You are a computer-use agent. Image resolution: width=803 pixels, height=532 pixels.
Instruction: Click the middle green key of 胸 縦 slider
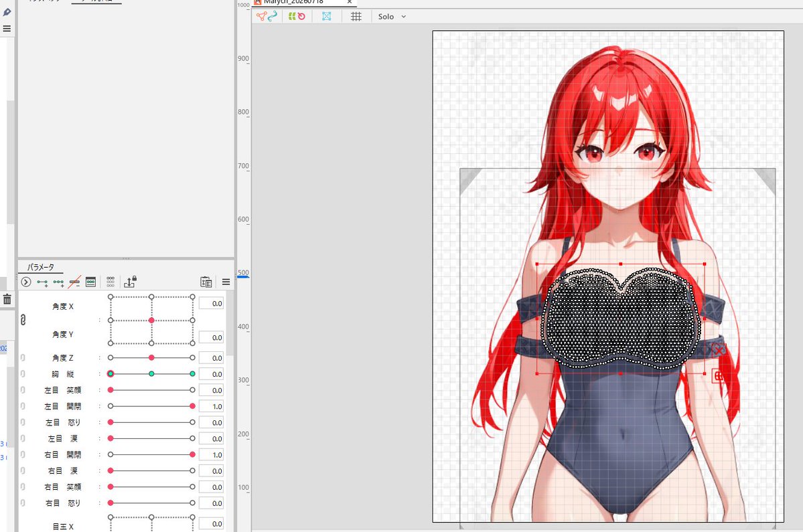pyautogui.click(x=151, y=374)
